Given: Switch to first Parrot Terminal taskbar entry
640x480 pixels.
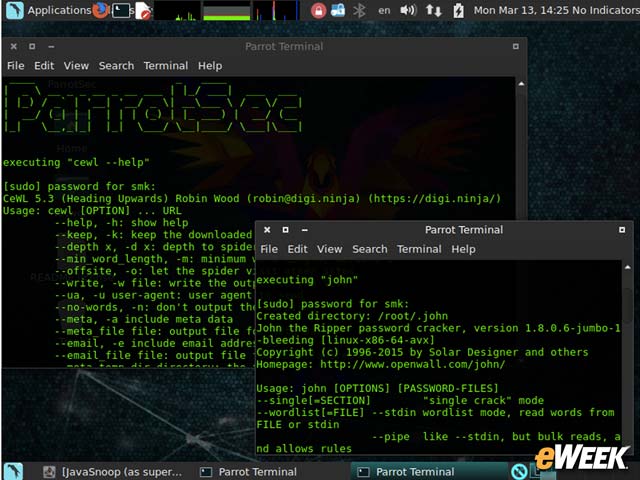Looking at the screenshot, I should coord(248,472).
